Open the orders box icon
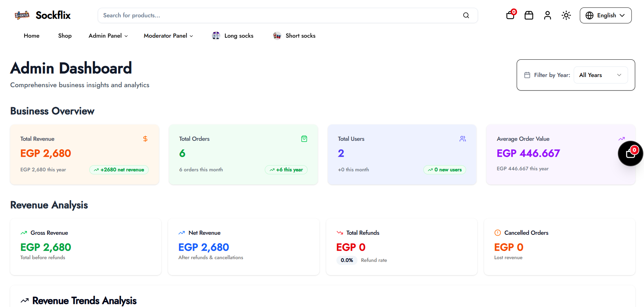Viewport: 644px width, 307px height. click(529, 15)
